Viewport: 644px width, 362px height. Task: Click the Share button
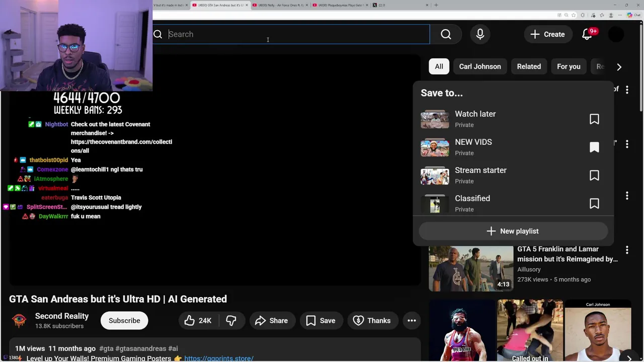272,321
